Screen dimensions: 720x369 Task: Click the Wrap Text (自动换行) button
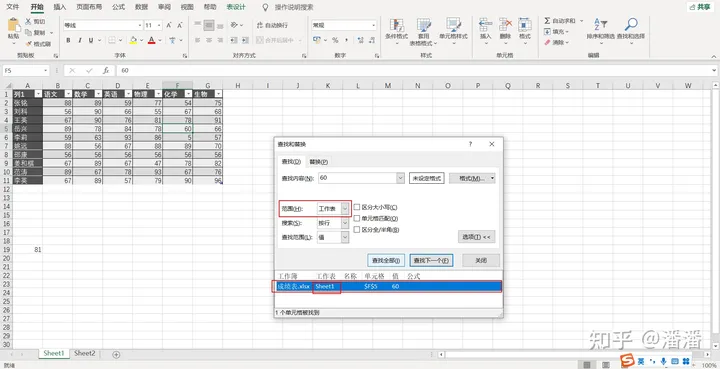[272, 25]
